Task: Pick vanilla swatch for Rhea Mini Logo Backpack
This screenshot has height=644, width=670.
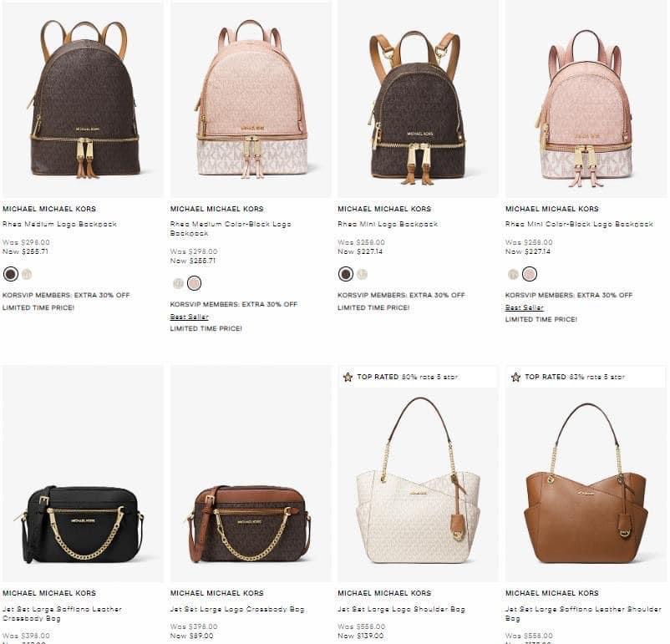Action: [x=362, y=274]
